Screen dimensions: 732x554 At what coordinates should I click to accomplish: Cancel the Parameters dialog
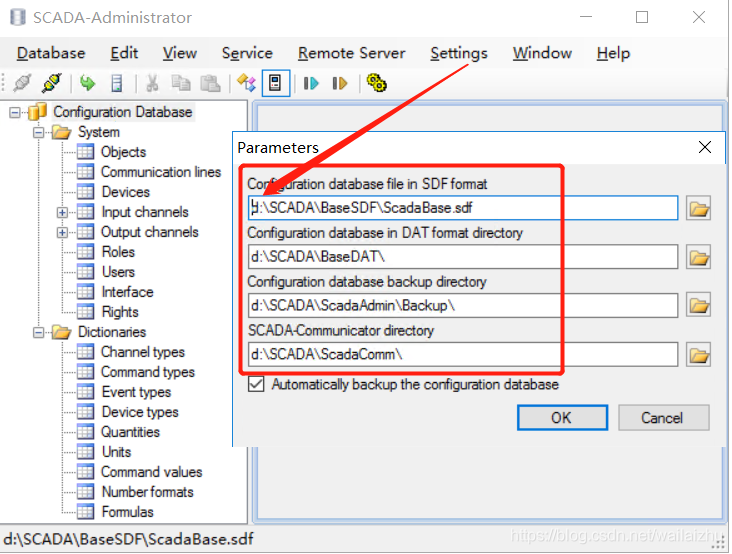pyautogui.click(x=663, y=418)
